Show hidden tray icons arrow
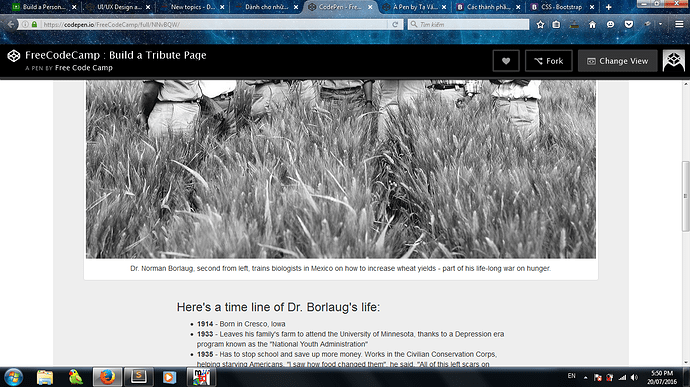 click(x=585, y=377)
